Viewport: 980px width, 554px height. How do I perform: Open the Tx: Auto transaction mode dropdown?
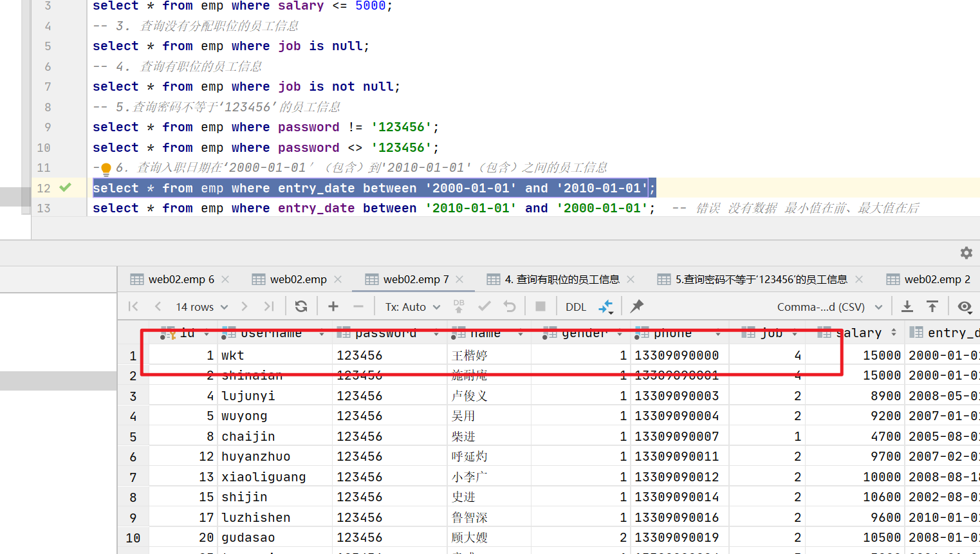pyautogui.click(x=412, y=307)
